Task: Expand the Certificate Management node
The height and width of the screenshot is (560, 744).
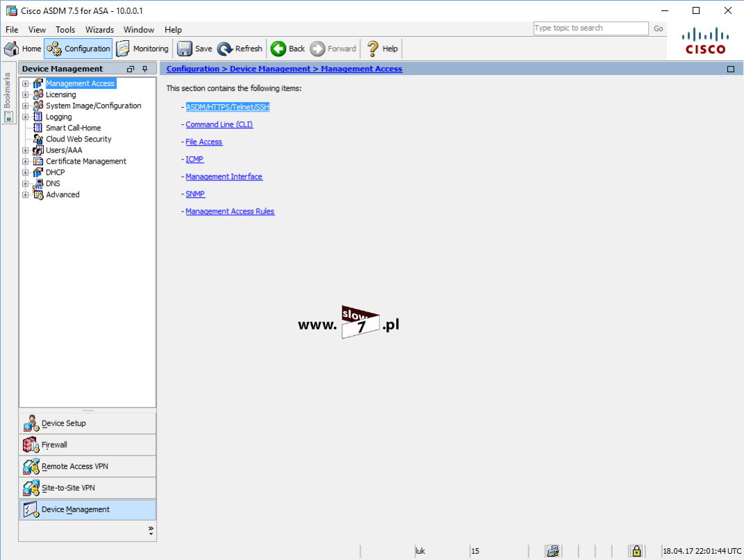Action: [25, 162]
